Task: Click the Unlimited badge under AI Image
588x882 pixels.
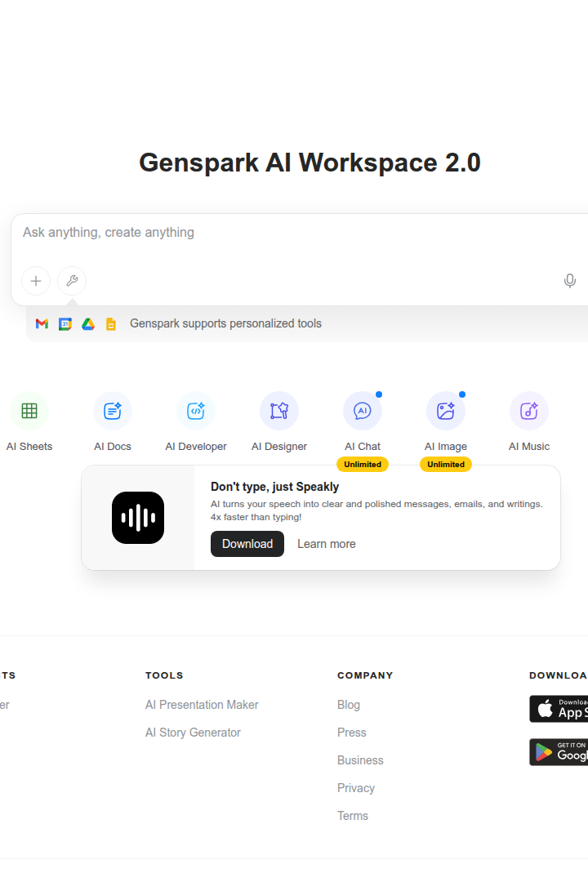Action: pos(446,465)
